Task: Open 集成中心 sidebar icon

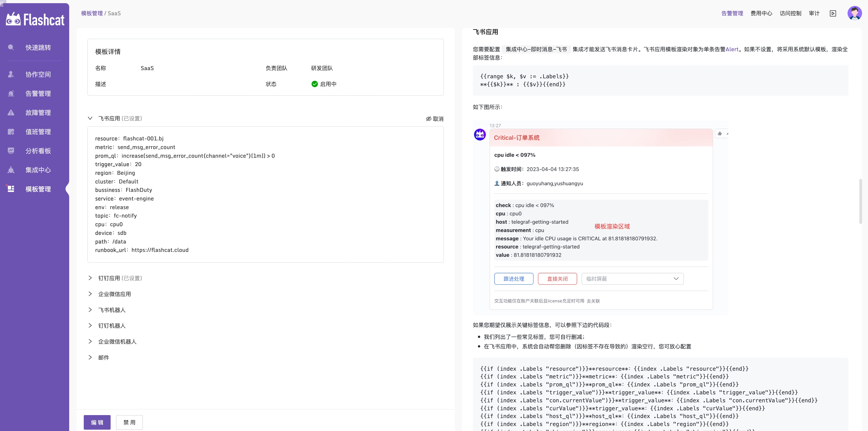Action: click(11, 170)
